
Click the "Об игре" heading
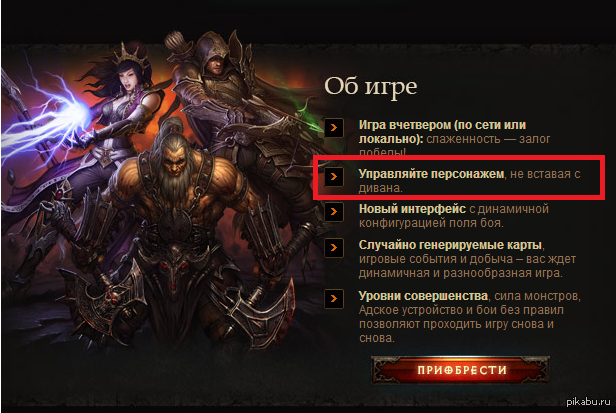(370, 86)
